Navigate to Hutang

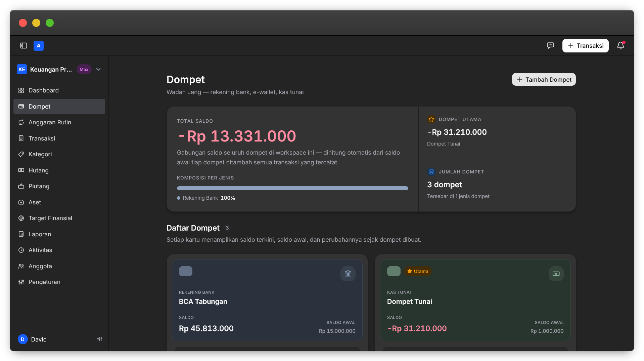point(59,170)
